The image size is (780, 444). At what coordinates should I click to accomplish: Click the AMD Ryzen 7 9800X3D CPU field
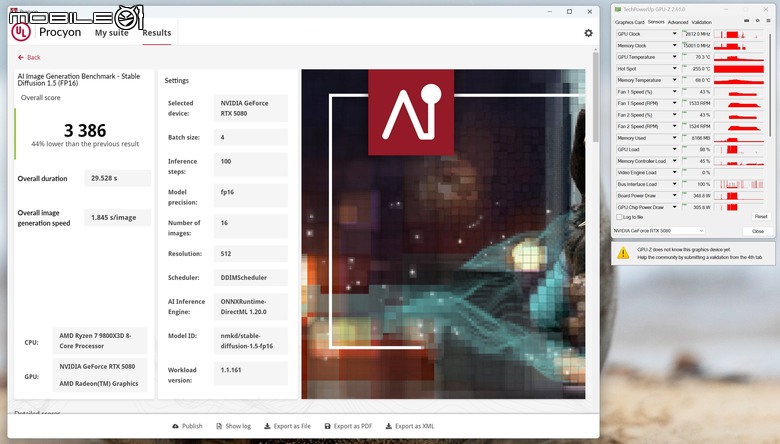tap(100, 341)
